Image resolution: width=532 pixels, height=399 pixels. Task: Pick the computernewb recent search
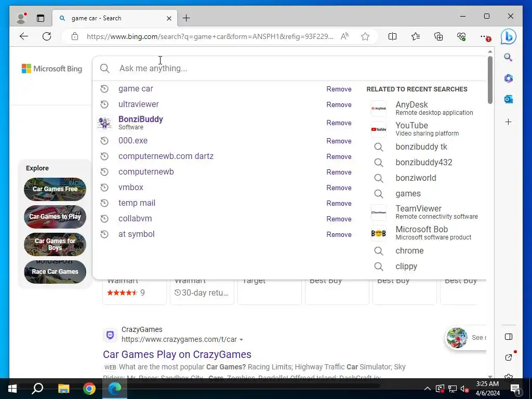coord(146,171)
